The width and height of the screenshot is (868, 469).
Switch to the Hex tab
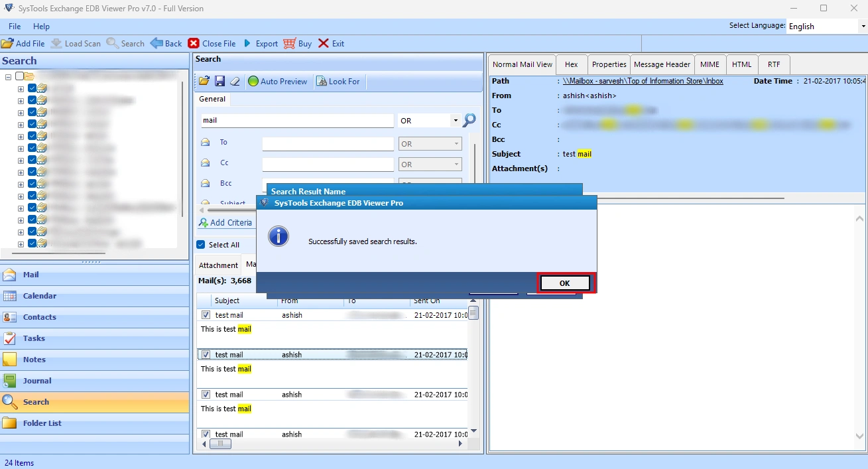(x=572, y=64)
